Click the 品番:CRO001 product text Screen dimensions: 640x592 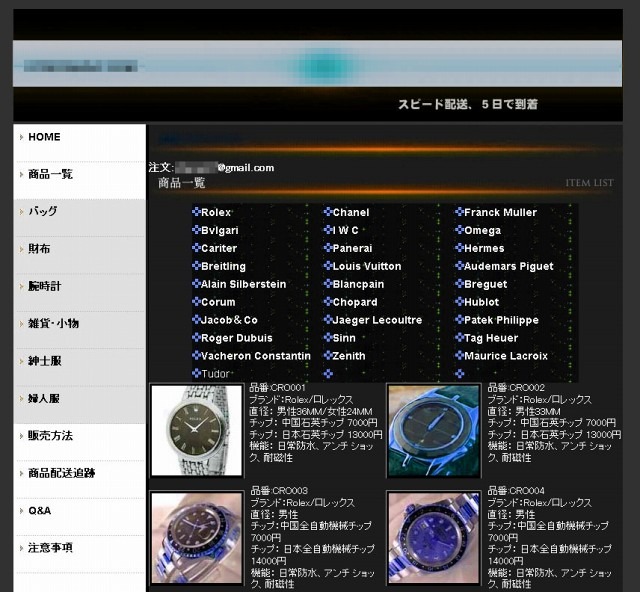(x=277, y=387)
